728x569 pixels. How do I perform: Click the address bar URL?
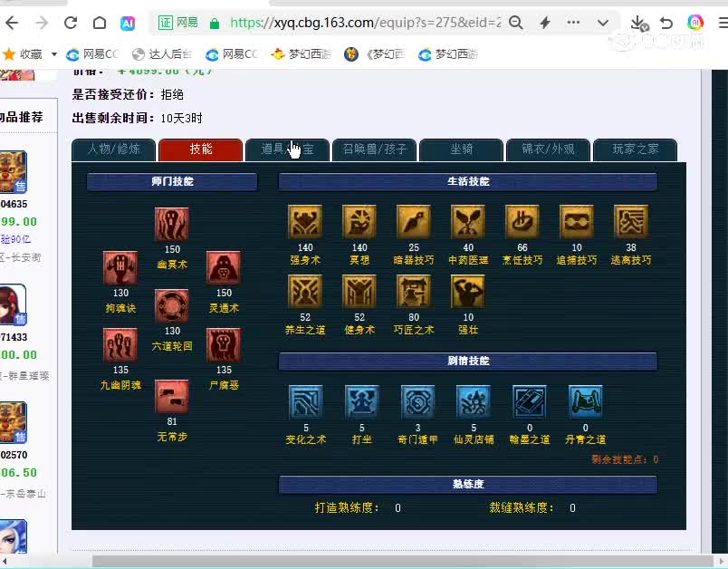tap(366, 23)
